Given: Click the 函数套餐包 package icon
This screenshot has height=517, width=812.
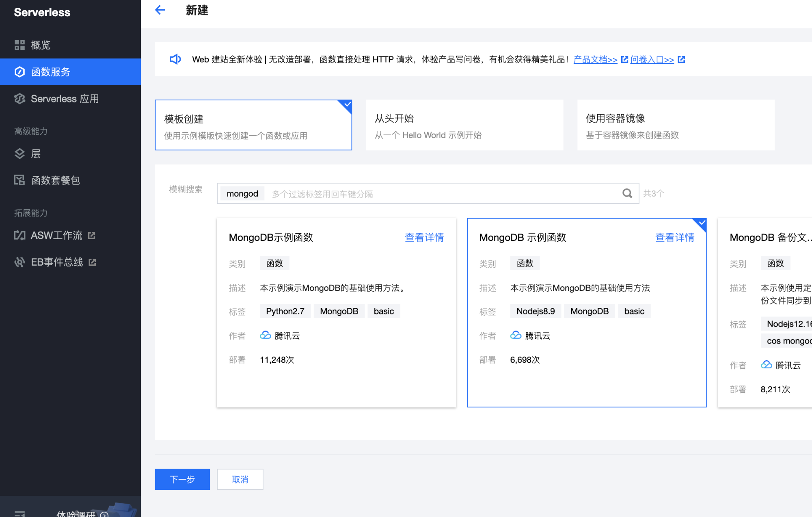Looking at the screenshot, I should point(19,180).
